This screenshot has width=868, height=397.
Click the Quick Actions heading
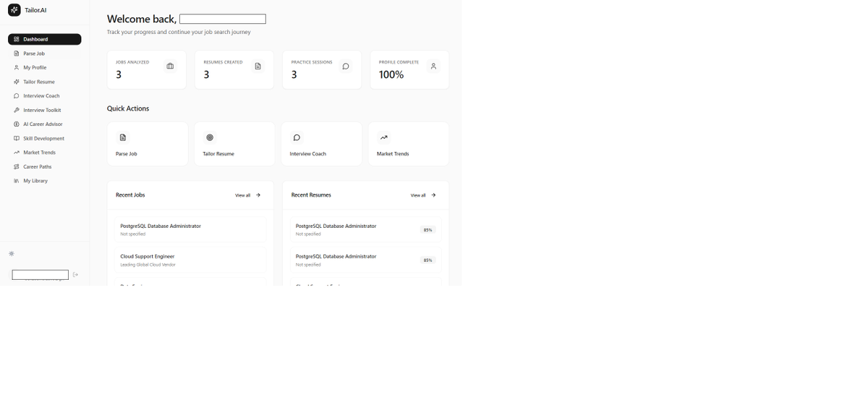coord(128,108)
